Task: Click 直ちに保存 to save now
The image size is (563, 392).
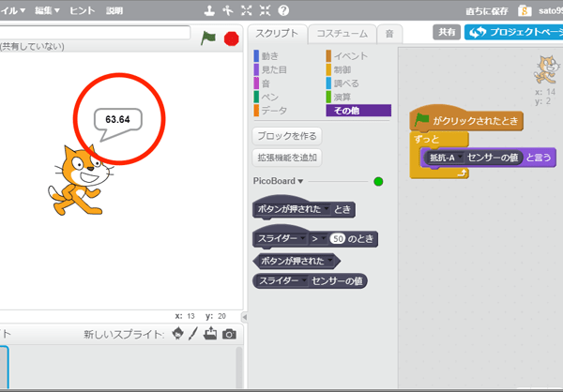Action: point(486,11)
